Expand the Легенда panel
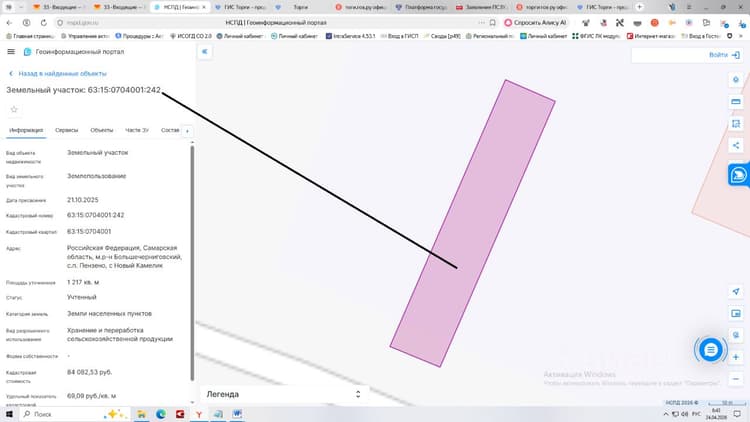Screen dimensions: 750x422 [284, 394]
